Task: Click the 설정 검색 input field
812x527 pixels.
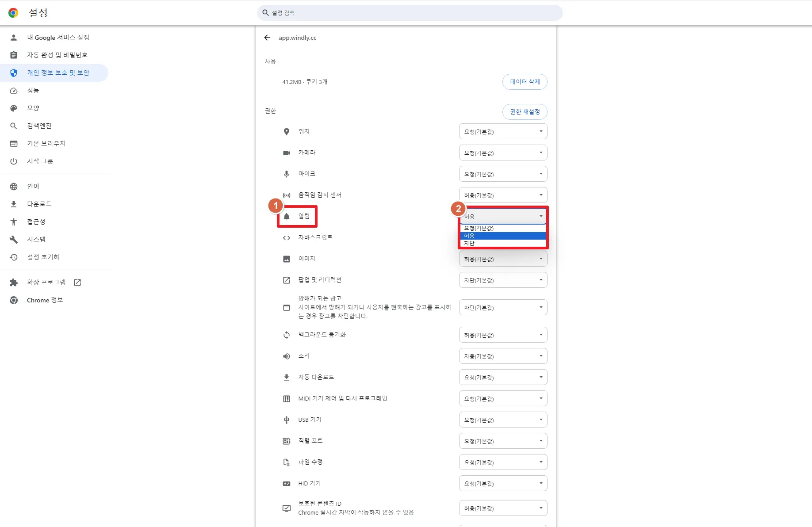Action: click(x=410, y=13)
